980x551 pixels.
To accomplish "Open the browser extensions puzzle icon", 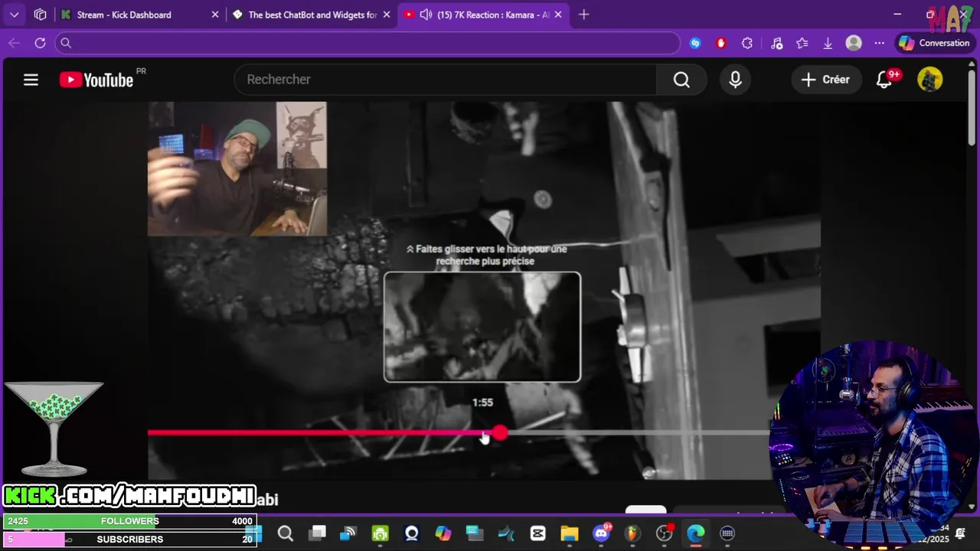I will (x=747, y=44).
